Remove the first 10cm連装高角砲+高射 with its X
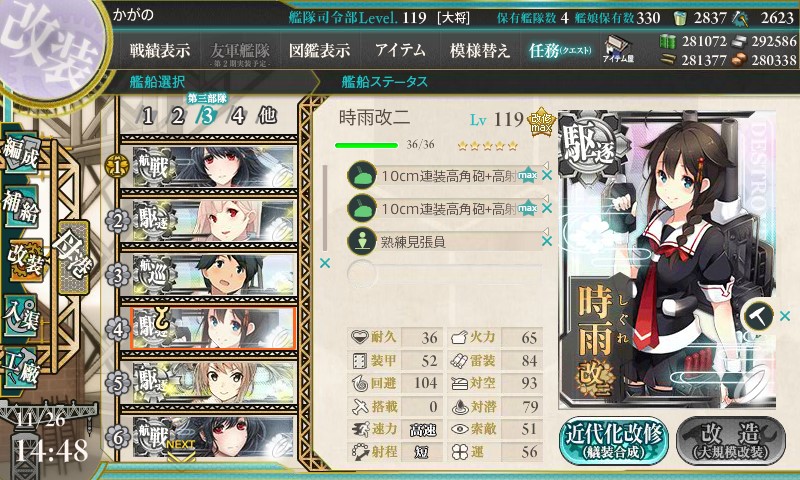Screen dimensions: 800x480 (547, 175)
